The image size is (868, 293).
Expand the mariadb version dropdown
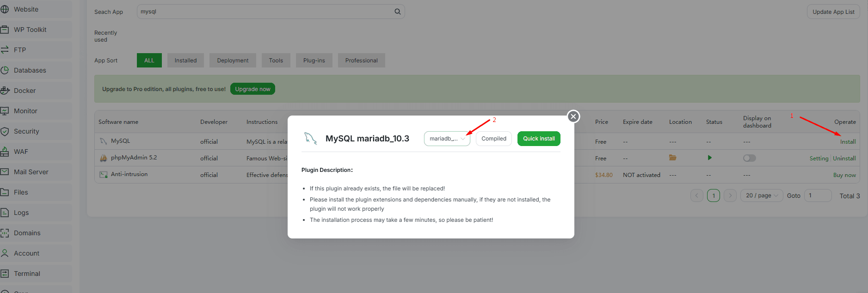[447, 139]
